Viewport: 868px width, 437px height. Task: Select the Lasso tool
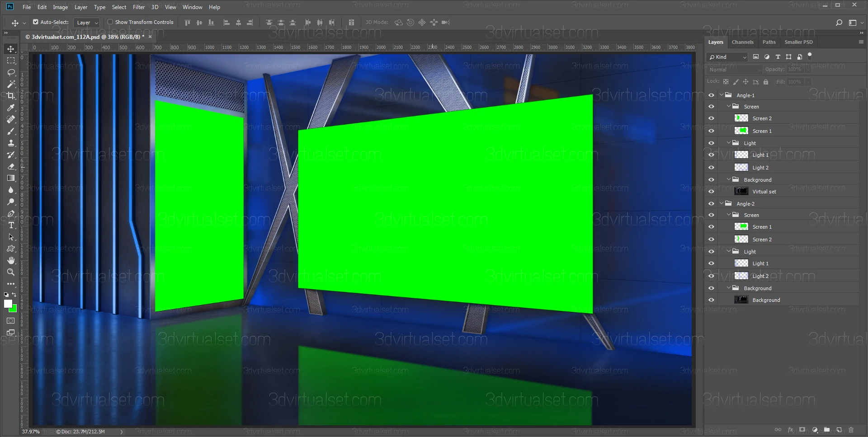click(11, 72)
